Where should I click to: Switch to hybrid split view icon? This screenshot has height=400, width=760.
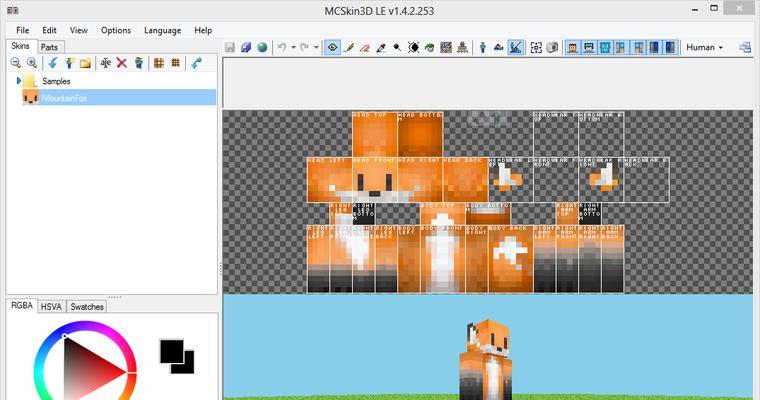(516, 48)
